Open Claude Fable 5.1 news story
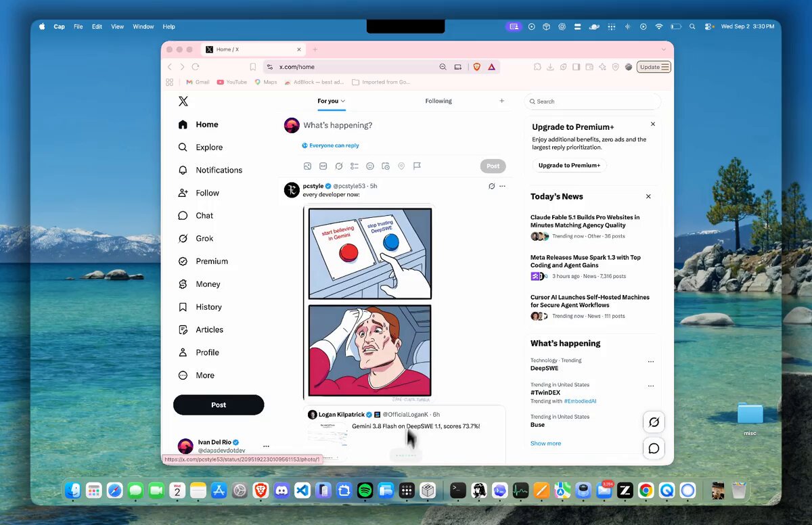This screenshot has height=525, width=812. pos(586,221)
